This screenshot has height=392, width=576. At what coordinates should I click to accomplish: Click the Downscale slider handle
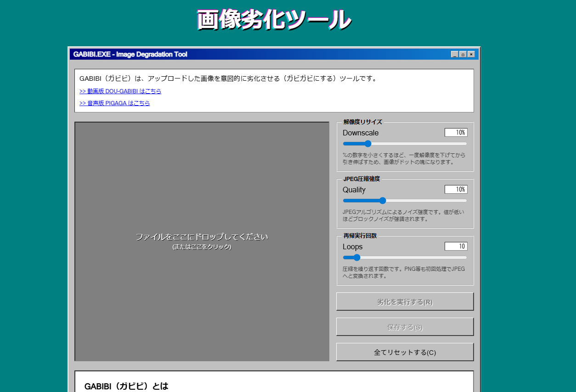click(x=367, y=144)
